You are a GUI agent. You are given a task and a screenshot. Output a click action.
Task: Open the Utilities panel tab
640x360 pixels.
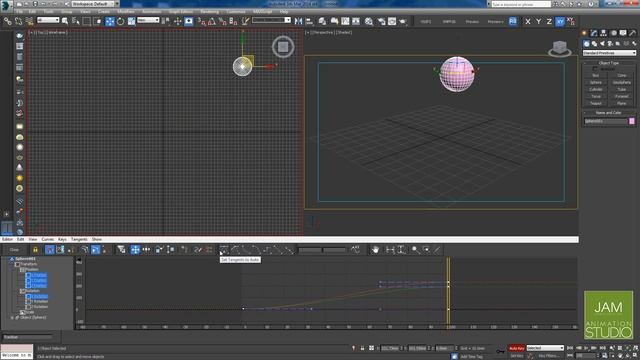pos(632,33)
